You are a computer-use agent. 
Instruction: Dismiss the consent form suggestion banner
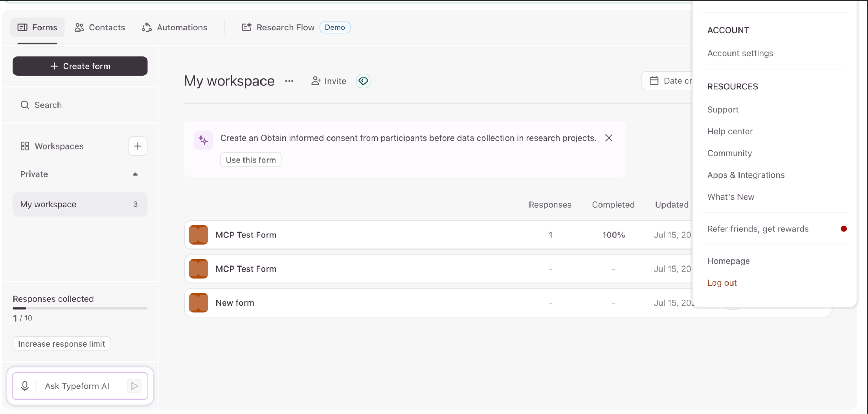609,138
